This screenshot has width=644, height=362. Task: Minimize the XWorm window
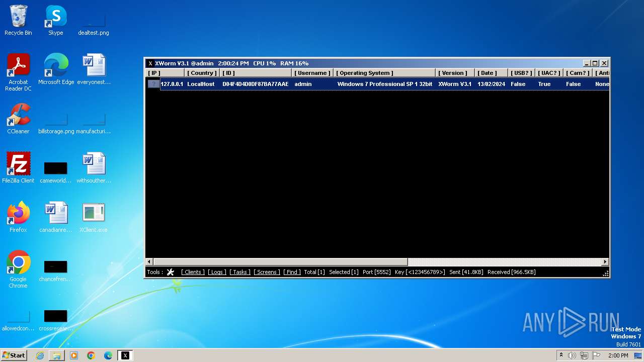(x=587, y=63)
